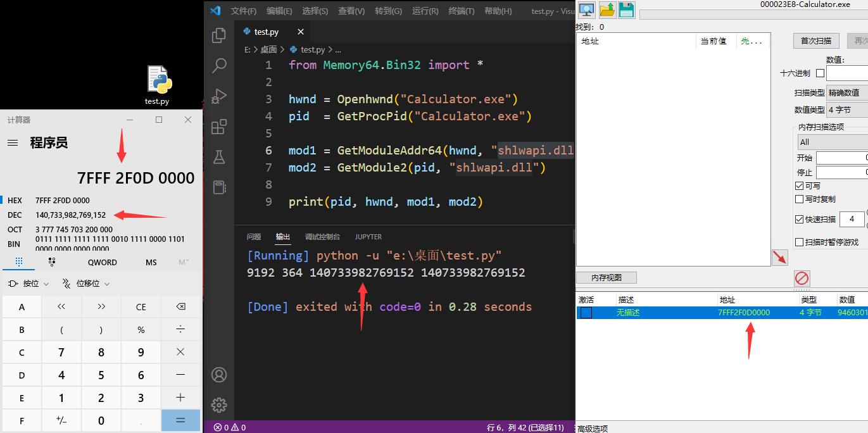Switch to 问题 problems panel tab
The height and width of the screenshot is (433, 868).
point(254,237)
